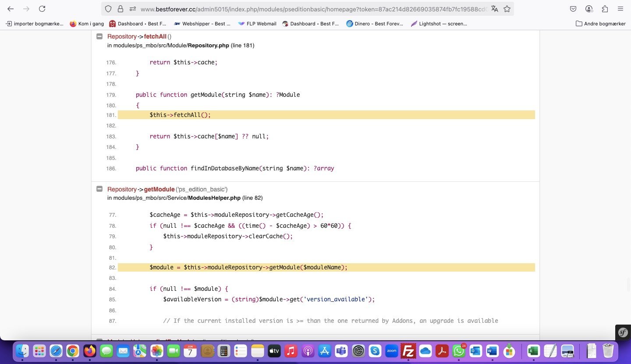631x364 pixels.
Task: Open OneDrive from the Dock
Action: click(425, 351)
